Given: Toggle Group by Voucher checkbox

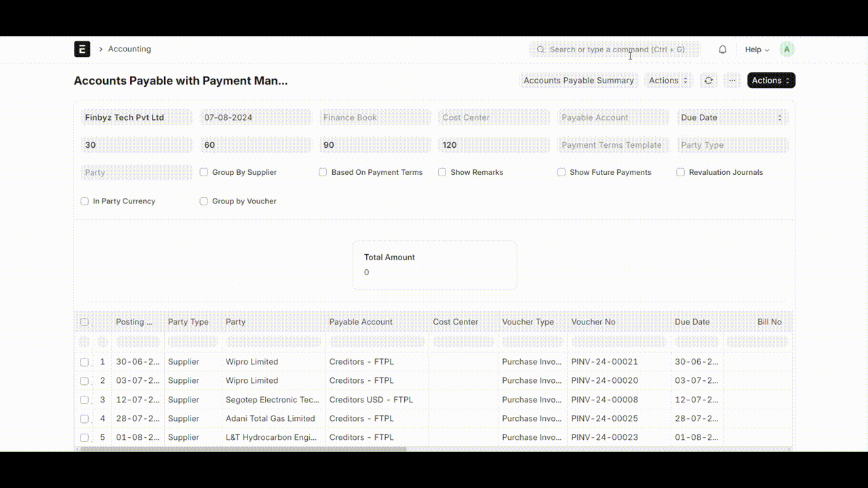Looking at the screenshot, I should point(203,201).
